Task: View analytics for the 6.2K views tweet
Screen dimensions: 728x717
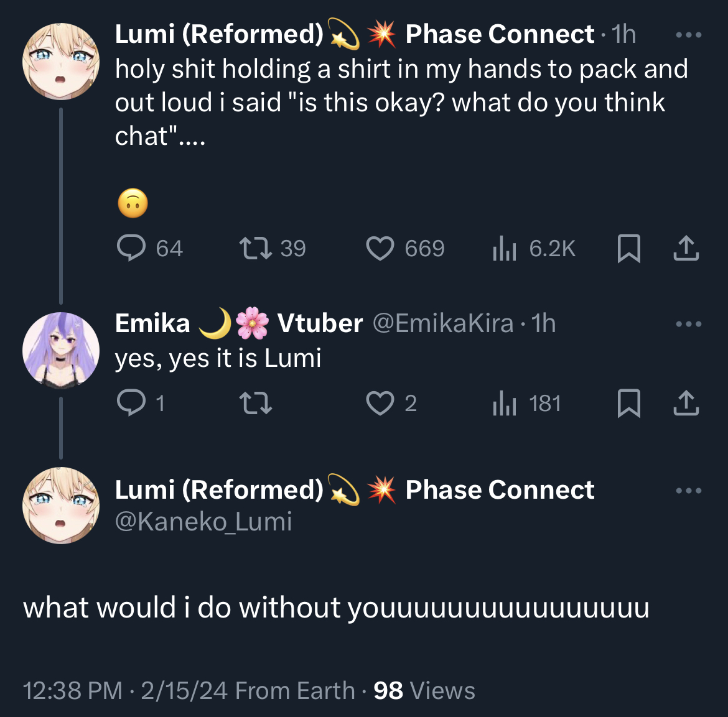Action: pos(505,249)
